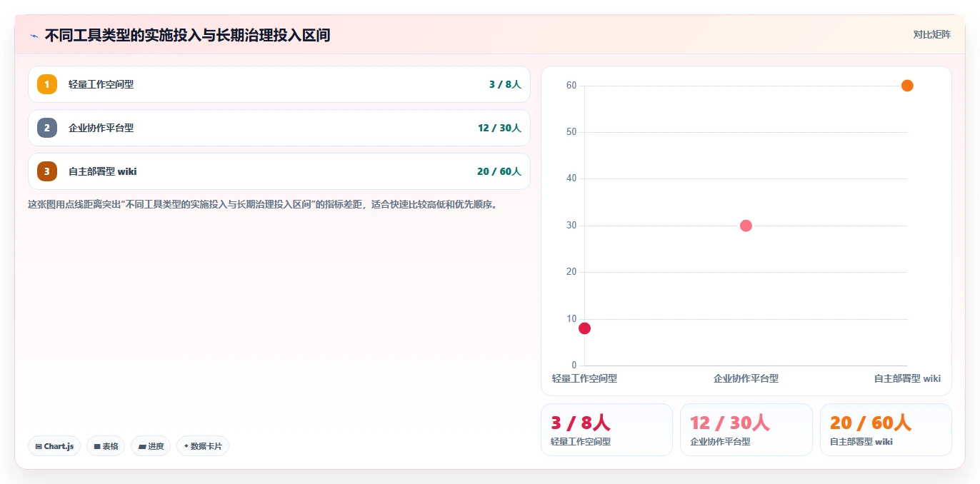Click the y-axis tick label 0
Image resolution: width=980 pixels, height=484 pixels.
point(574,365)
